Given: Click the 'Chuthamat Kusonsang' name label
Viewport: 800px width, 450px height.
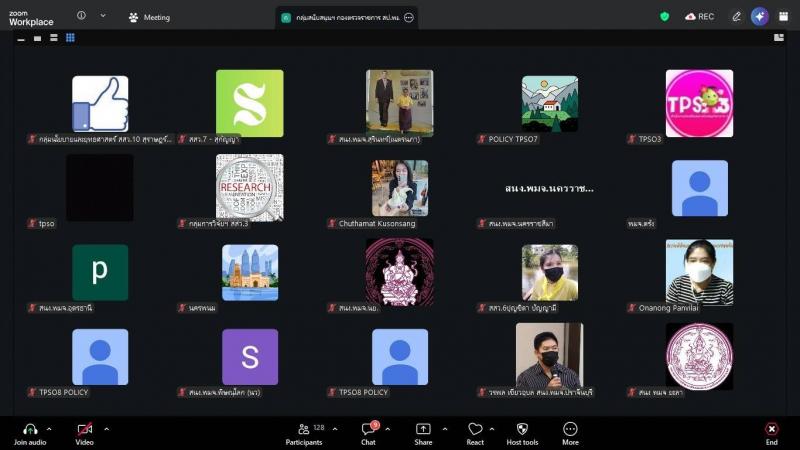Looking at the screenshot, I should 377,223.
